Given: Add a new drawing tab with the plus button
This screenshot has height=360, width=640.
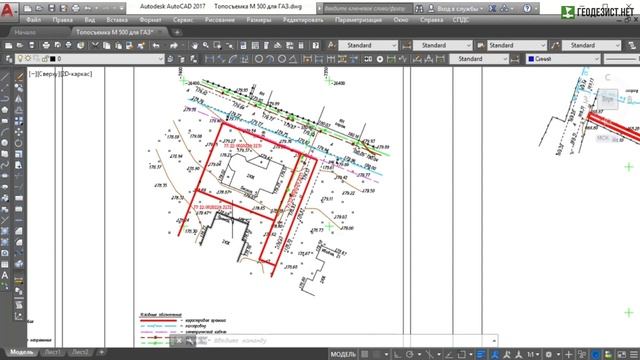Looking at the screenshot, I should [177, 32].
